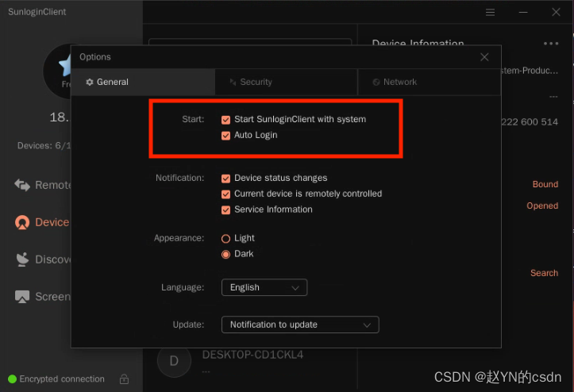Open the three-dots menu beside Device Information
This screenshot has height=392, width=574.
click(x=551, y=43)
